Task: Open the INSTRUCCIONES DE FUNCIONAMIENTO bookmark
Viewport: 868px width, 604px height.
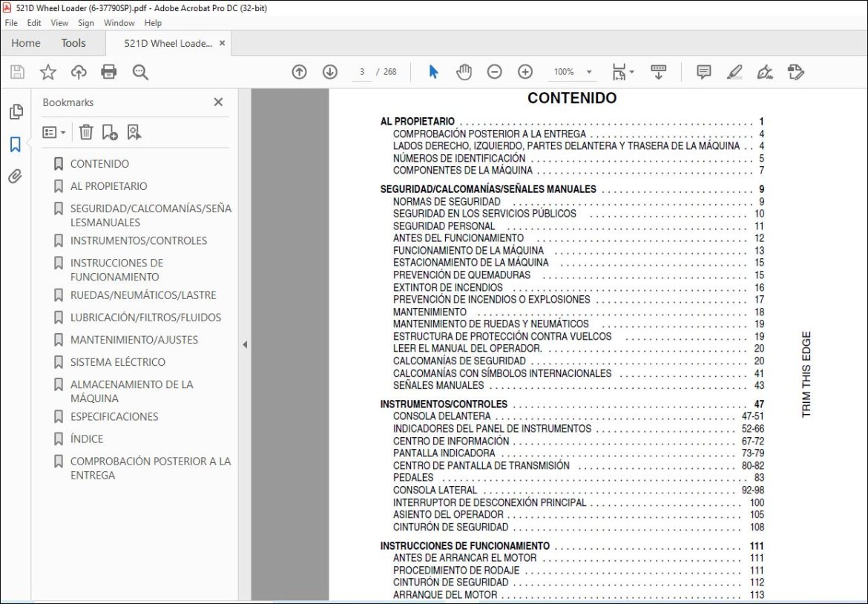Action: tap(116, 269)
